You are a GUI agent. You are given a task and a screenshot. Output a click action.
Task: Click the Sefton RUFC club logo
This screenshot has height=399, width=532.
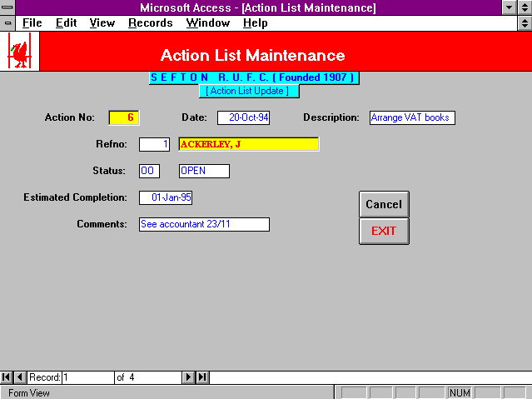20,52
